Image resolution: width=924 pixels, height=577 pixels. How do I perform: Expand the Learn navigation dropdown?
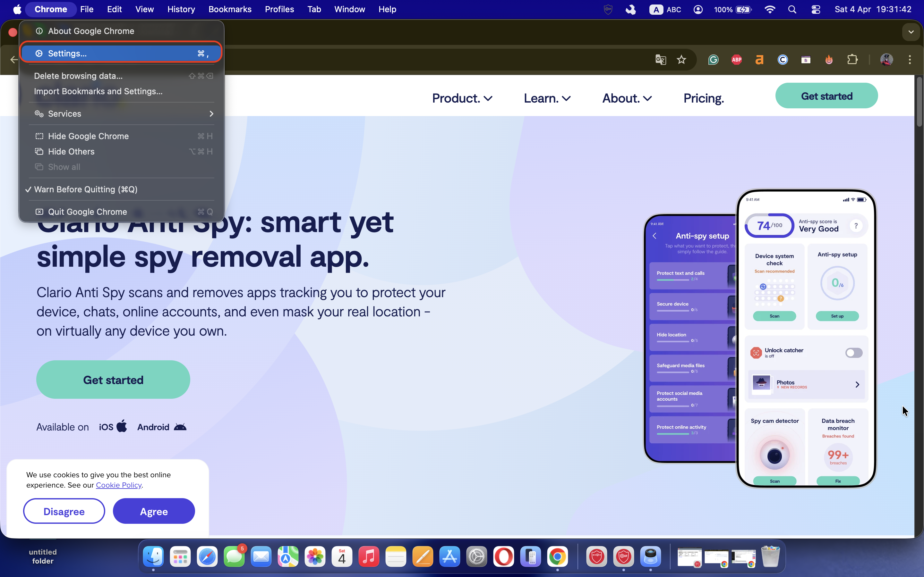547,98
